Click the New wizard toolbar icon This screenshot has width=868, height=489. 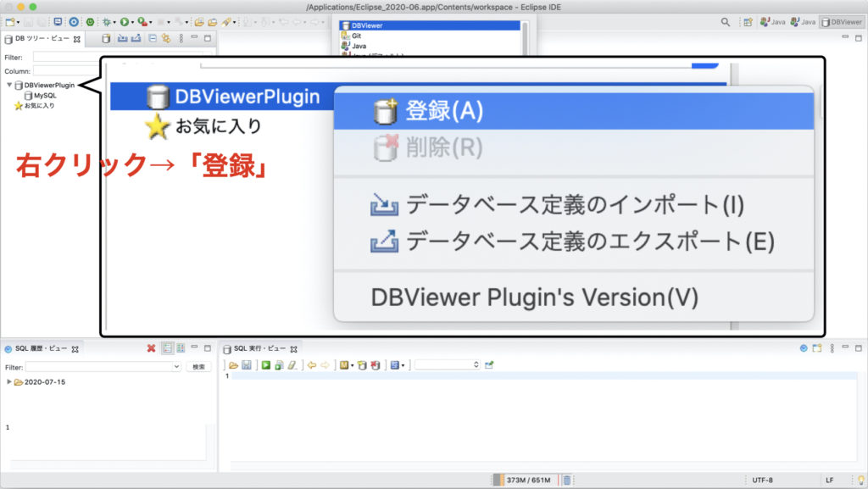[x=9, y=22]
